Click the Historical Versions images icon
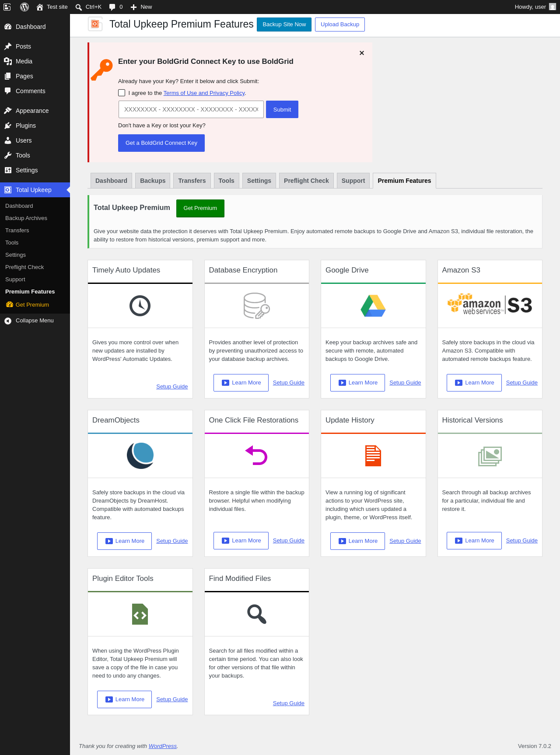 pos(490,456)
